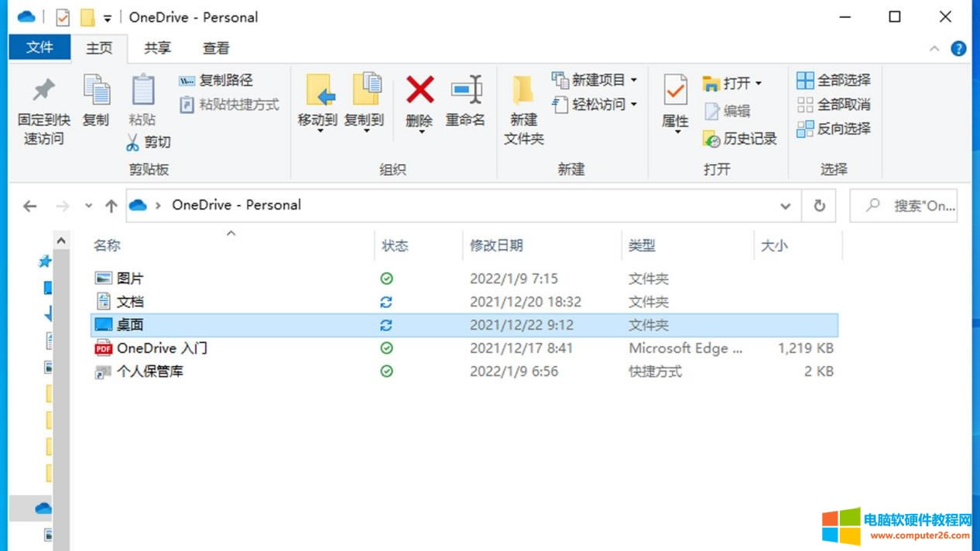Click the Edit (编辑) icon
Image resolution: width=980 pixels, height=551 pixels.
[x=731, y=111]
